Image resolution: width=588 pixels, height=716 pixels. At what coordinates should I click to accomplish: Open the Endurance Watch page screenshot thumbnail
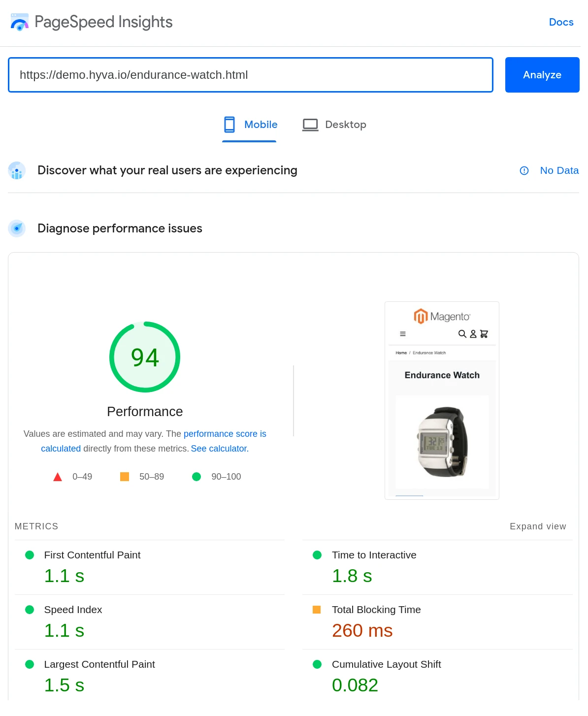coord(442,400)
